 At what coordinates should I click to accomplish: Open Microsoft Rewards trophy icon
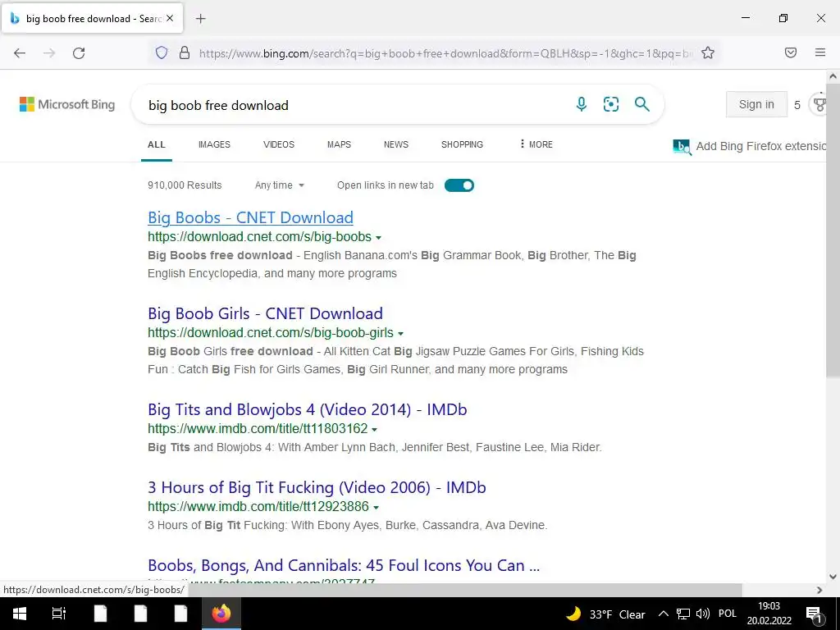point(819,104)
